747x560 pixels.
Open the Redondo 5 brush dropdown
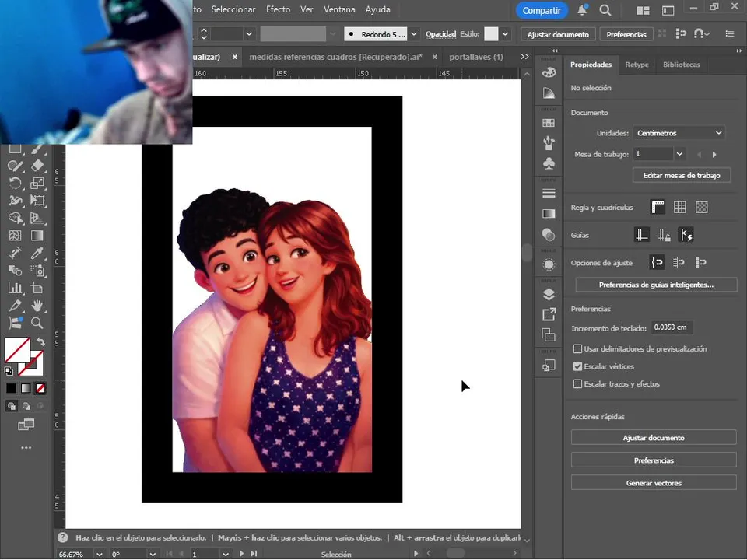tap(413, 34)
